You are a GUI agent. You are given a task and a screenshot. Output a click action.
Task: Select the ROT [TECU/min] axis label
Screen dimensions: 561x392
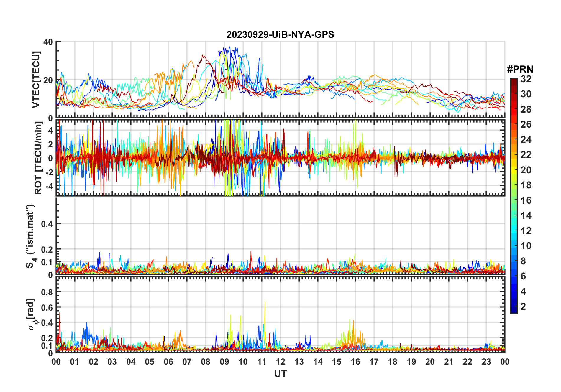click(38, 158)
